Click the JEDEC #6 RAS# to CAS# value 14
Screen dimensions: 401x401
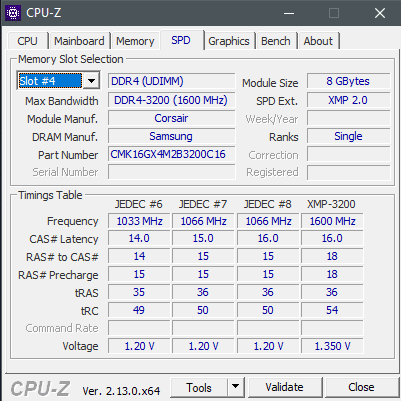139,256
